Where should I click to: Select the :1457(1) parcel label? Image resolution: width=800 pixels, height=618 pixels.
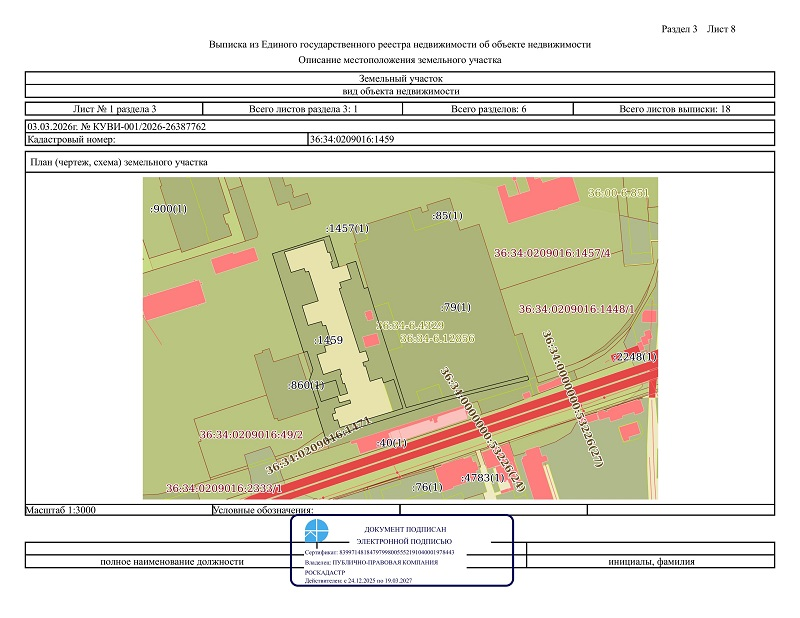click(x=347, y=229)
